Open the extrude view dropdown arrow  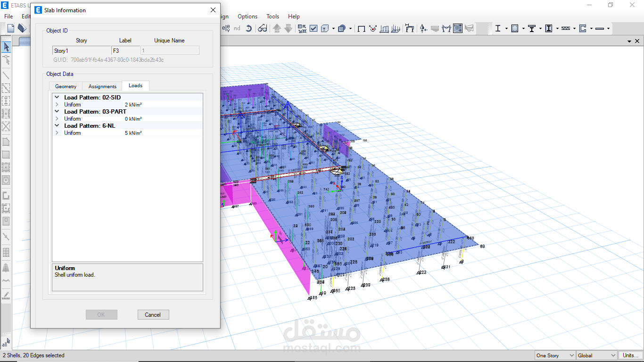pos(333,28)
